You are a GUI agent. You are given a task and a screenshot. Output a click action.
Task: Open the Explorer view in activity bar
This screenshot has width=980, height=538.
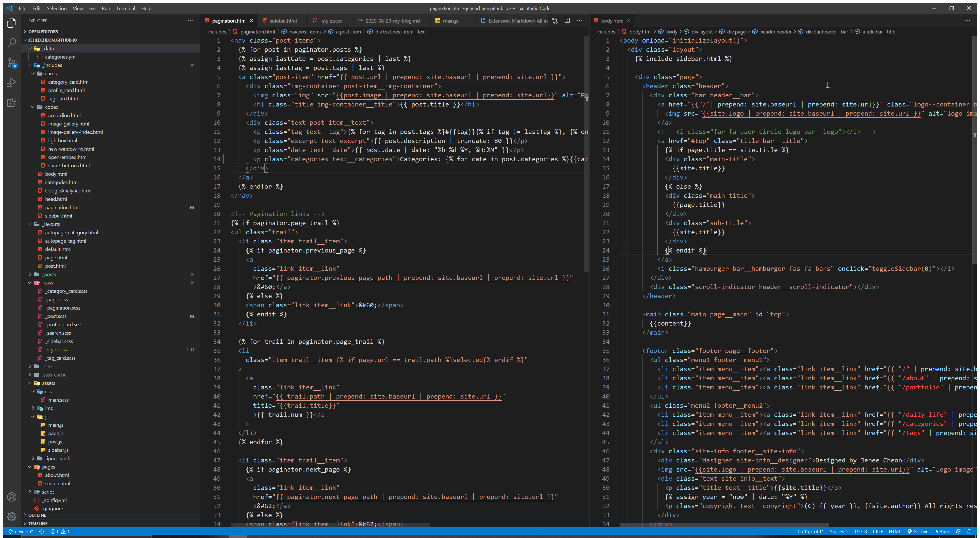click(11, 23)
